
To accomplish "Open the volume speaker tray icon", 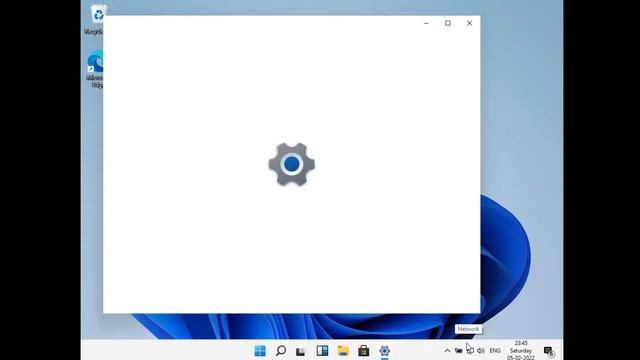I will click(481, 351).
